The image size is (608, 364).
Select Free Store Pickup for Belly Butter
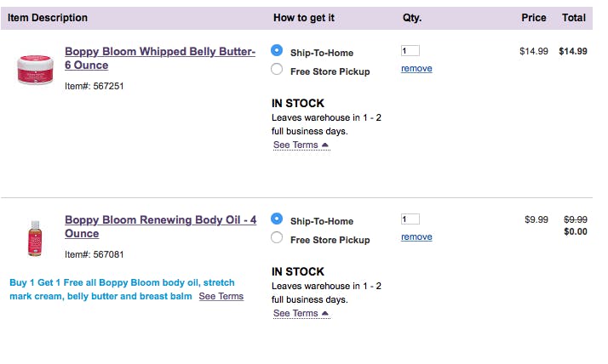[x=277, y=69]
